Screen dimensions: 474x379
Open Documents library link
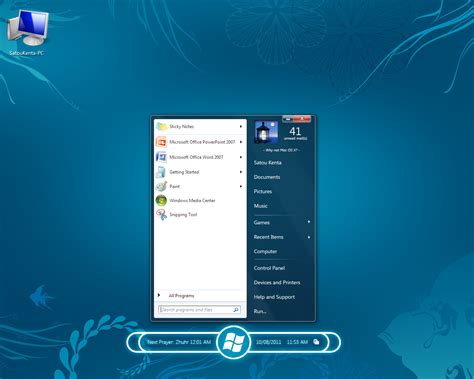[x=267, y=177]
